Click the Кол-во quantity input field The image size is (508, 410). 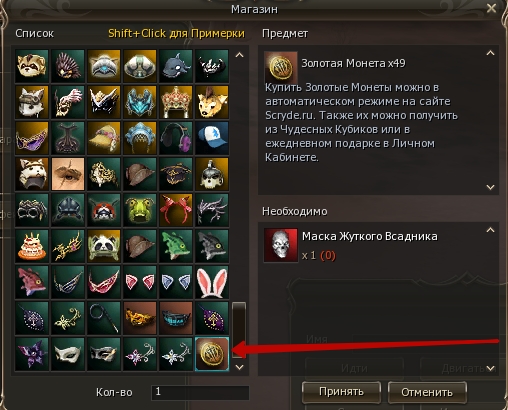point(200,392)
